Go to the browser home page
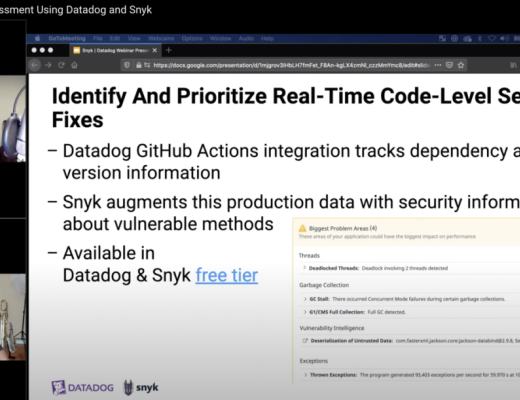 pyautogui.click(x=74, y=65)
